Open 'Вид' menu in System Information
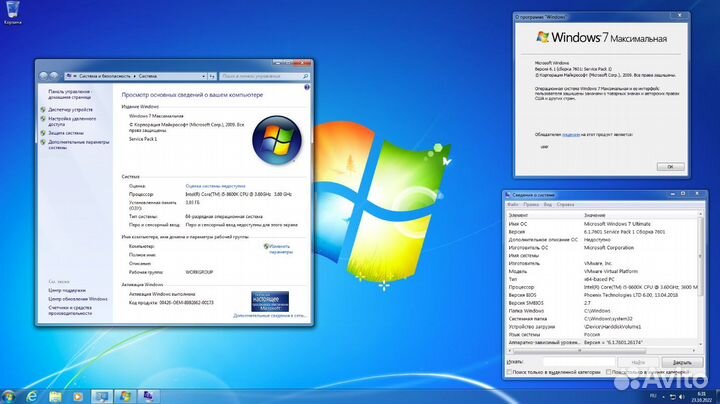 (547, 205)
